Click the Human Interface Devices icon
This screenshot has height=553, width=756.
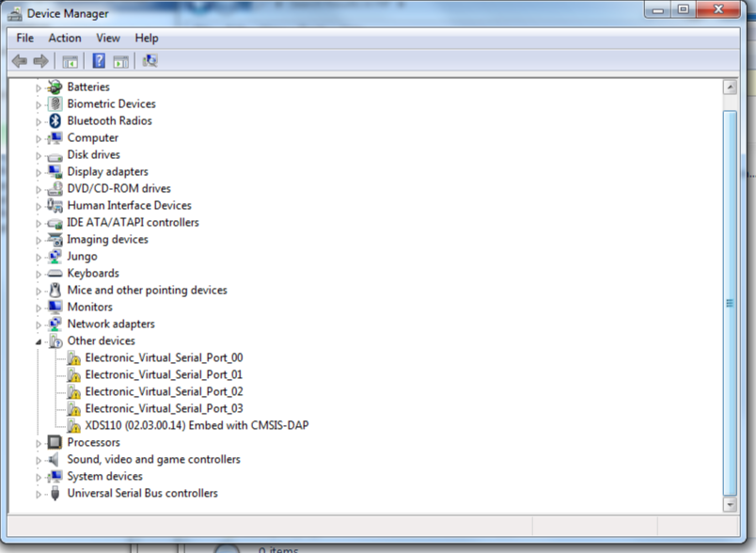coord(55,205)
